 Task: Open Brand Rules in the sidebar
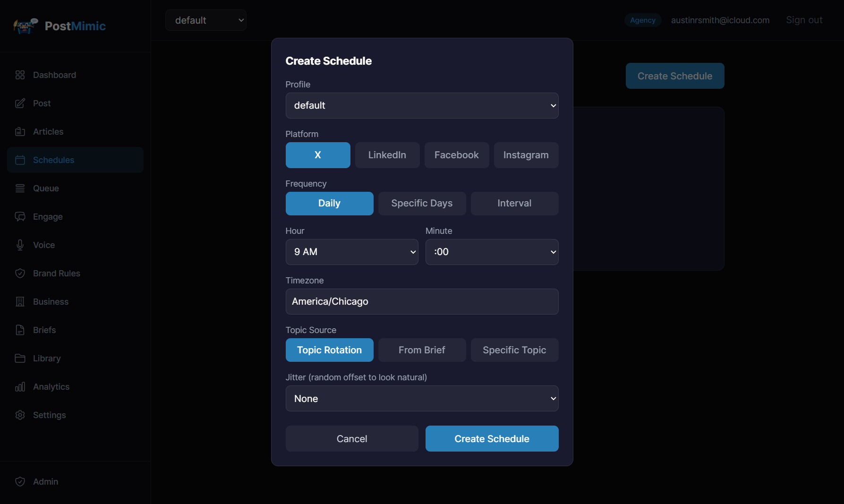click(x=76, y=273)
